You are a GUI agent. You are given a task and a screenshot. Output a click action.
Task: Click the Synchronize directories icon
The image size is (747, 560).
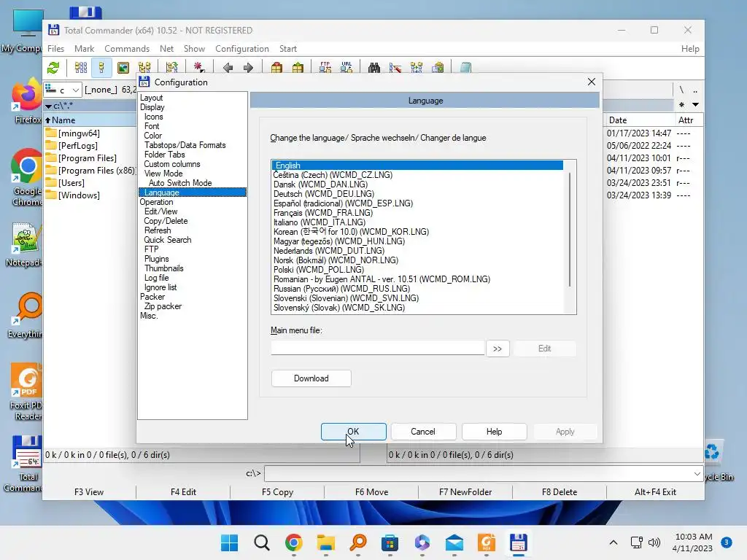pos(417,68)
